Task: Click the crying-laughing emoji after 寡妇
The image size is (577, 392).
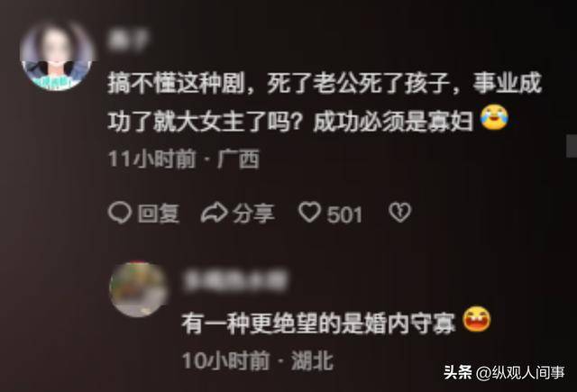Action: click(x=495, y=117)
